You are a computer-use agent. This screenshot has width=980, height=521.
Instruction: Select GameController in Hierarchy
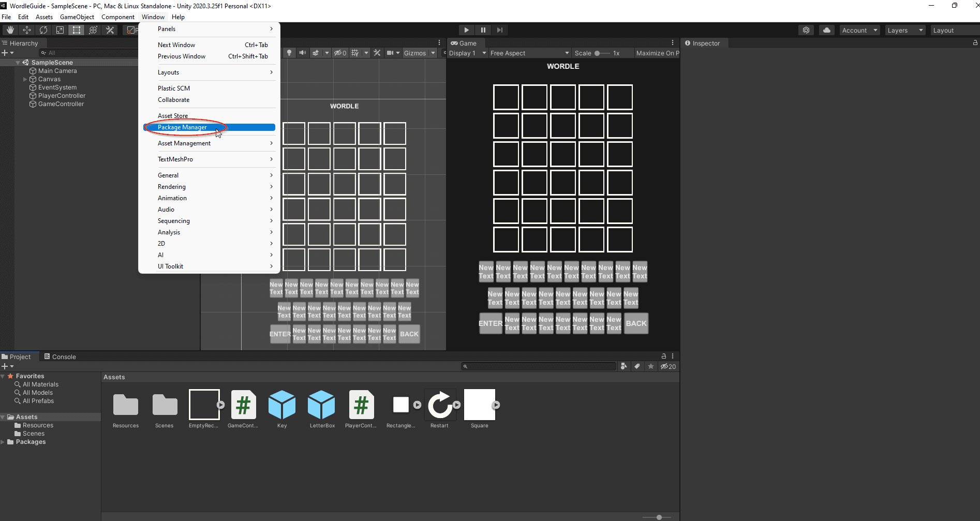pyautogui.click(x=61, y=104)
